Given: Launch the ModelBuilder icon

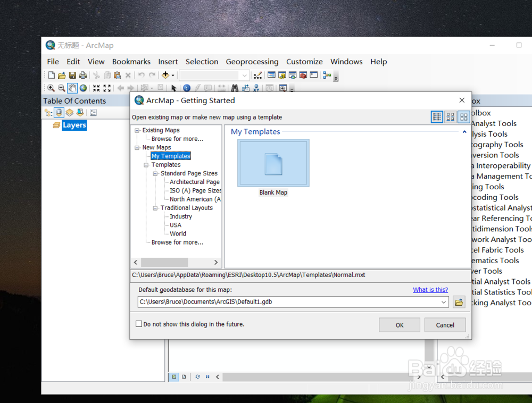Looking at the screenshot, I should [327, 75].
